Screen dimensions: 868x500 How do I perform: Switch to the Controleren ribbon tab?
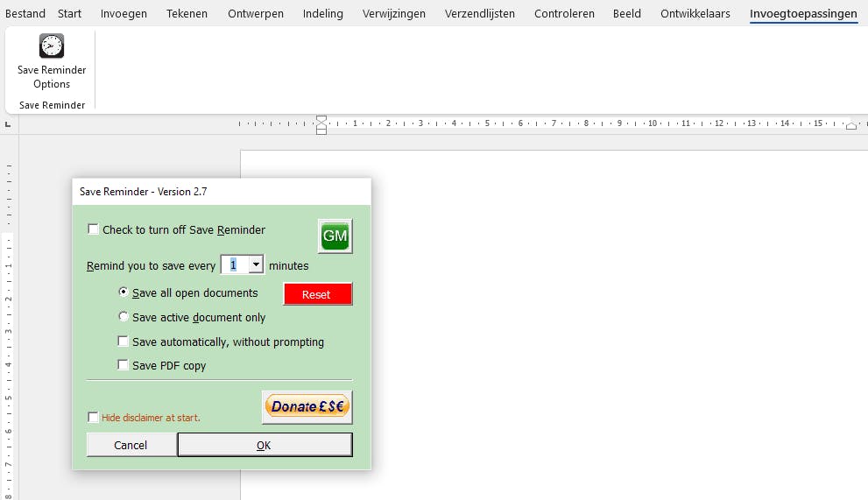pos(564,13)
